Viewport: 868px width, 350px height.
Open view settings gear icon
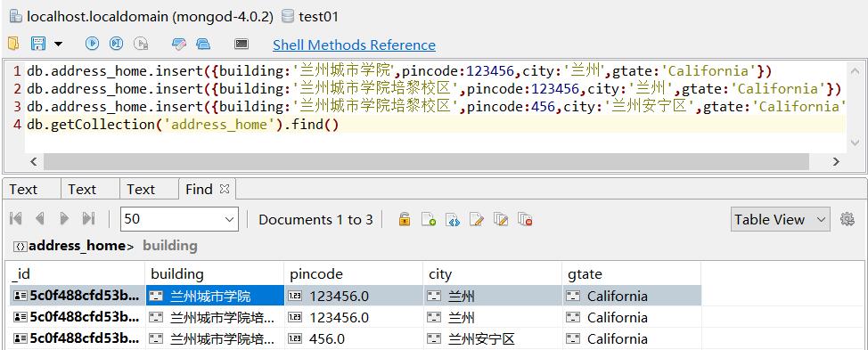click(847, 219)
